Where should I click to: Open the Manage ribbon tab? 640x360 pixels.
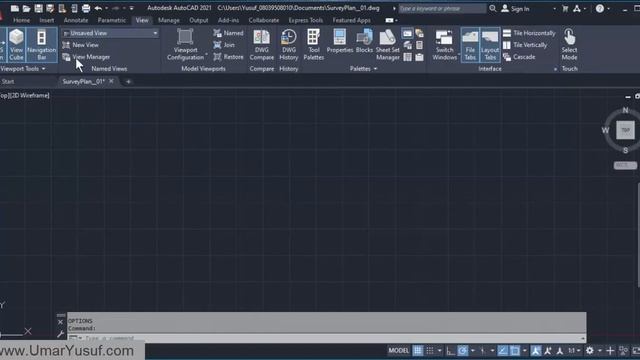[x=169, y=20]
